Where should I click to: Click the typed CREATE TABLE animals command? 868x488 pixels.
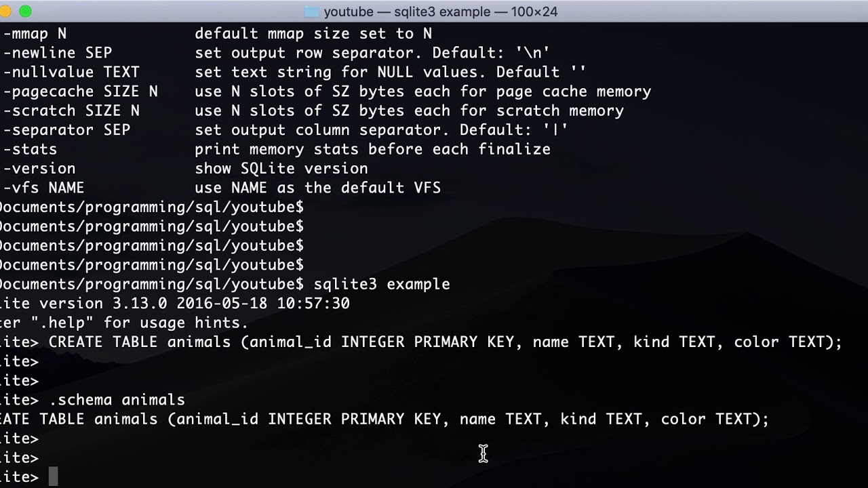click(x=446, y=342)
